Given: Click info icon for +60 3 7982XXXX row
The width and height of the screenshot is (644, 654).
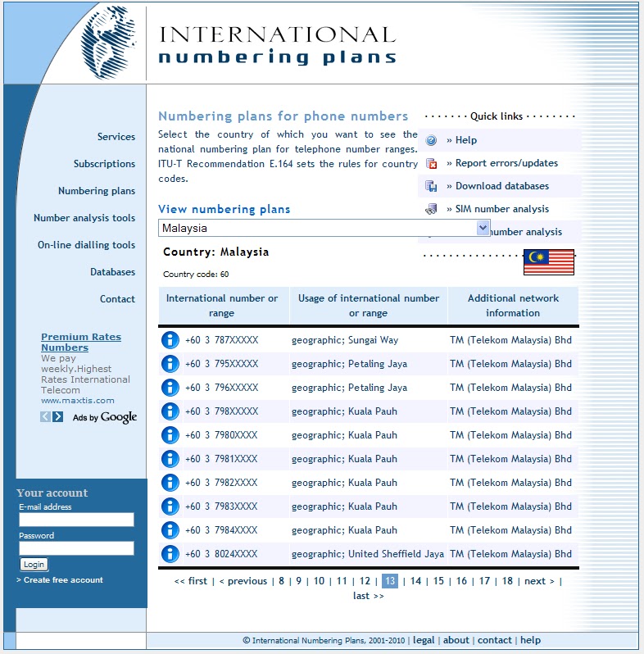Looking at the screenshot, I should pos(170,483).
